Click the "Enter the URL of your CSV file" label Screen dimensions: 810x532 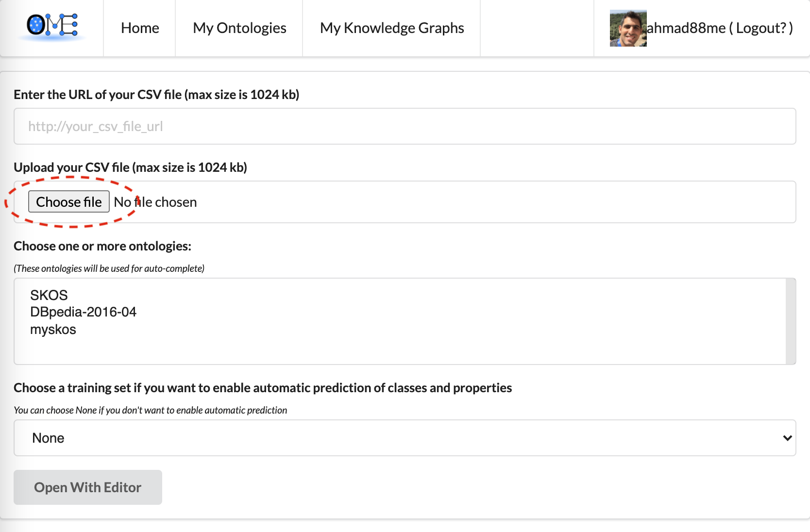click(x=156, y=95)
